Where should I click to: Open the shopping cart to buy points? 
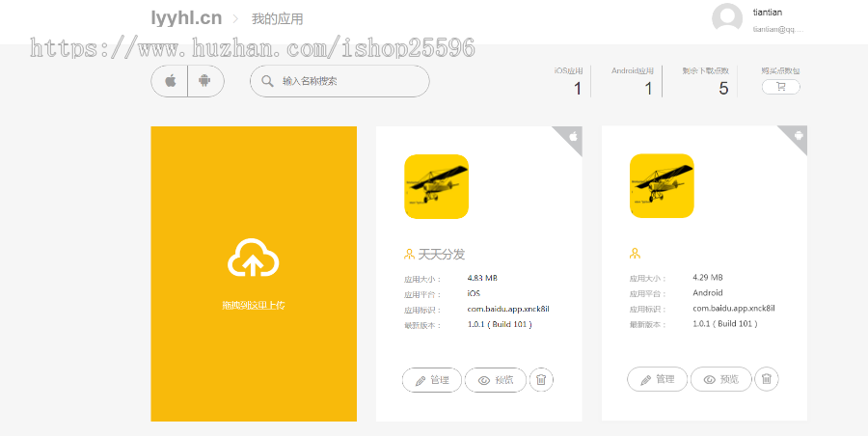pos(780,87)
